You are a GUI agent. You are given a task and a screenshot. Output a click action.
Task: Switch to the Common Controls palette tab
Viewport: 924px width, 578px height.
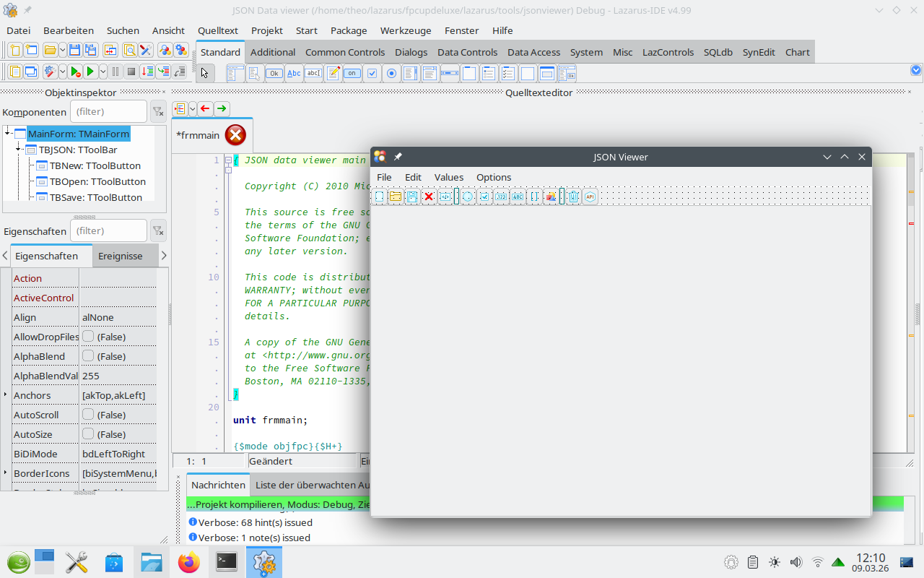[x=344, y=52]
